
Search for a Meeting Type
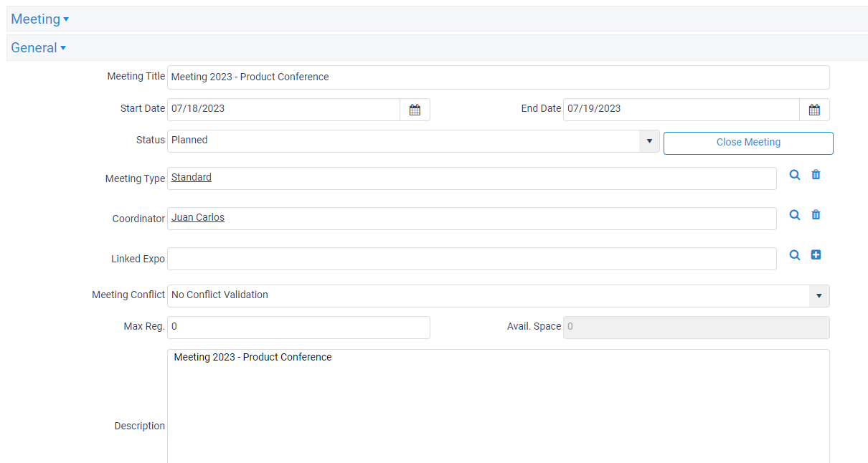794,174
